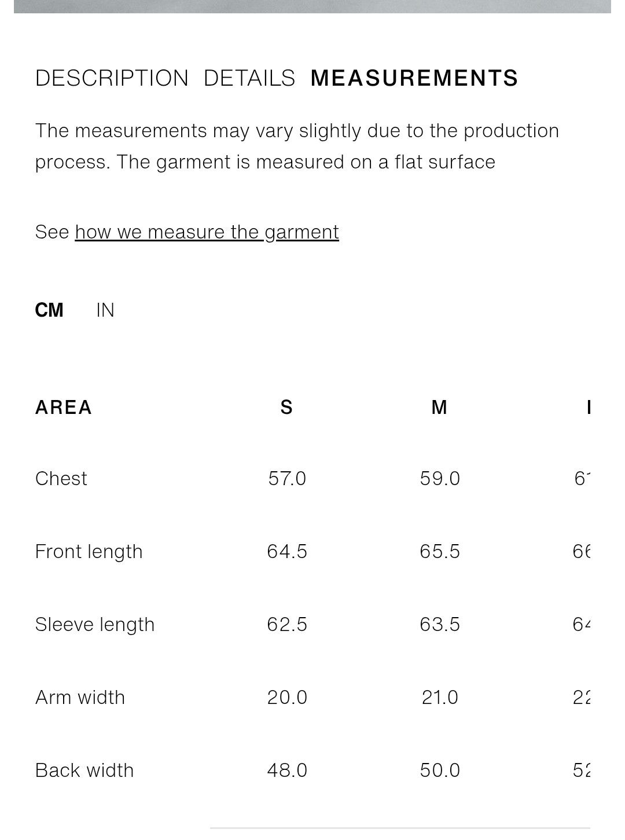Click the 59.0 chest value for M
The height and width of the screenshot is (840, 625).
pos(440,479)
